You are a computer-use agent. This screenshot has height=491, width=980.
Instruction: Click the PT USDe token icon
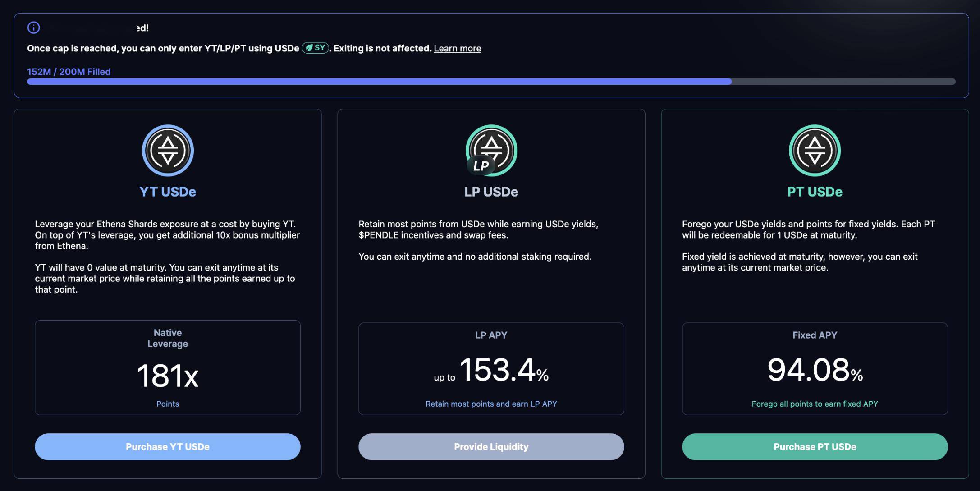[x=815, y=151]
